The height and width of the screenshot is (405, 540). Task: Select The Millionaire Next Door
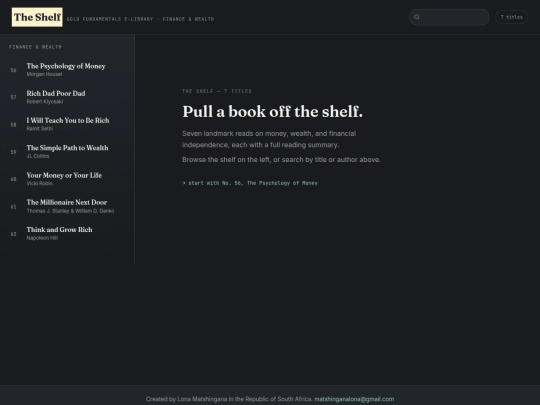click(x=67, y=206)
